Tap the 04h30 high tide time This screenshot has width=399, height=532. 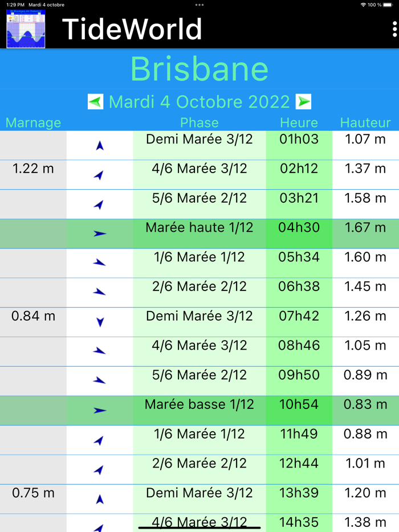tap(299, 228)
